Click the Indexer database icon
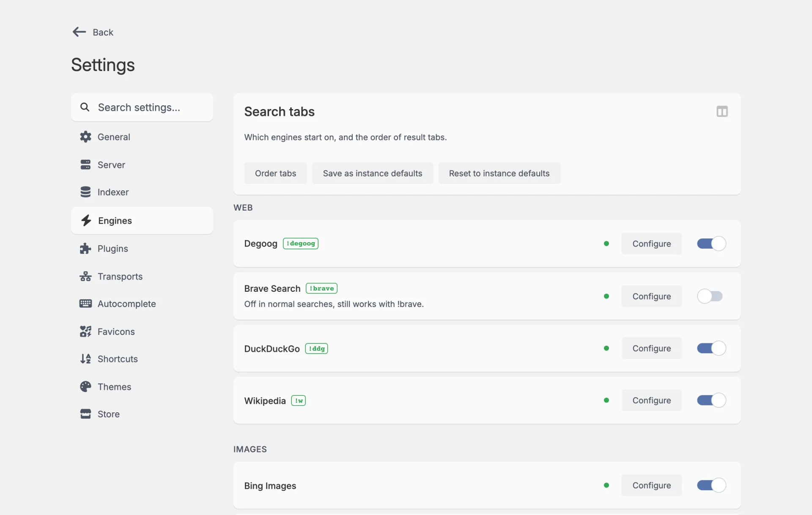The width and height of the screenshot is (812, 515). tap(85, 192)
